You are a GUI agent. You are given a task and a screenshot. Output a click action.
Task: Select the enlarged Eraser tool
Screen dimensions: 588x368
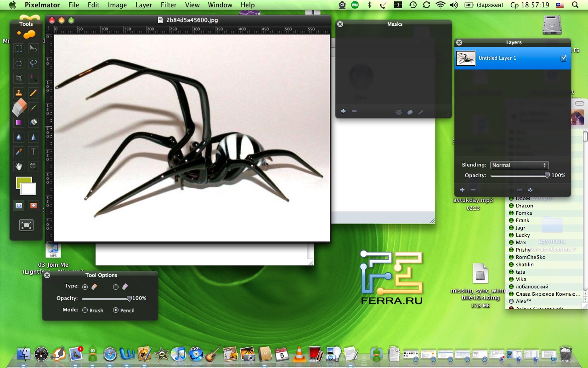tap(19, 108)
